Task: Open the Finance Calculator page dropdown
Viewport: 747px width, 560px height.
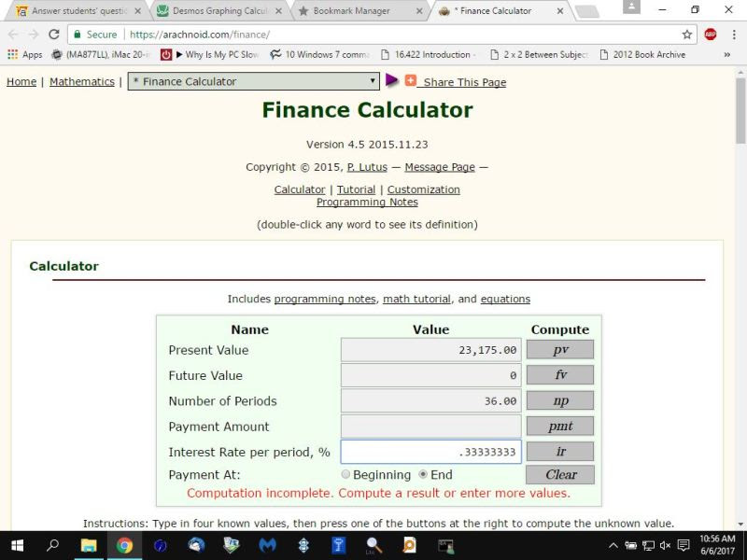Action: click(253, 81)
